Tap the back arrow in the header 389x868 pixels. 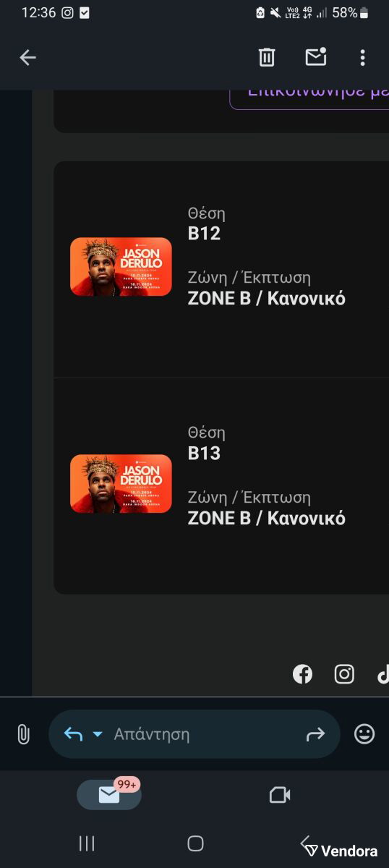coord(27,58)
